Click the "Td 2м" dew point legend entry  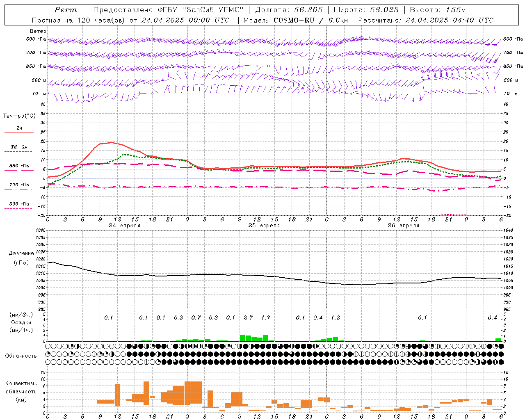19,147
